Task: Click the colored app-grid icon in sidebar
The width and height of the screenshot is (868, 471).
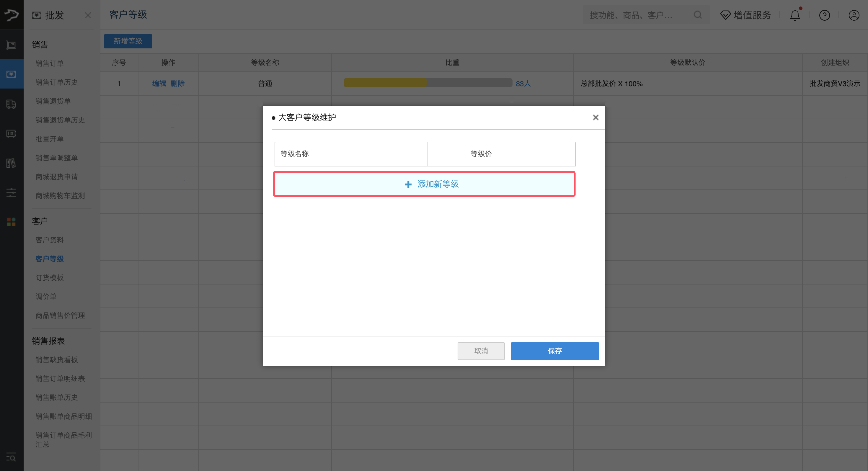Action: pos(12,222)
